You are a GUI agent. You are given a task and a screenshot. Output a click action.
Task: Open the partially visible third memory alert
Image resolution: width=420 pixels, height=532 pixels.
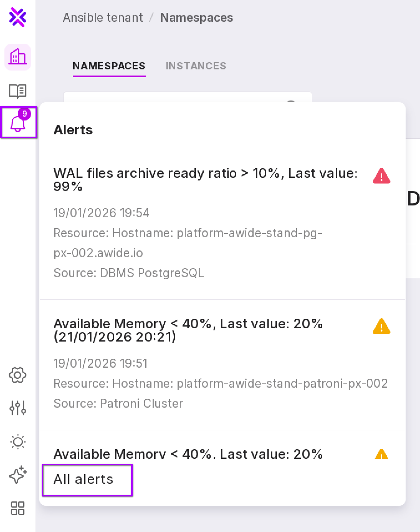pos(188,454)
